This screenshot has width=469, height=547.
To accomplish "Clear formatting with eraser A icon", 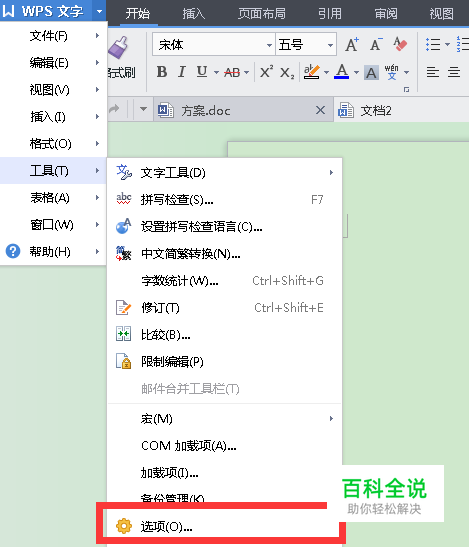I will point(400,44).
